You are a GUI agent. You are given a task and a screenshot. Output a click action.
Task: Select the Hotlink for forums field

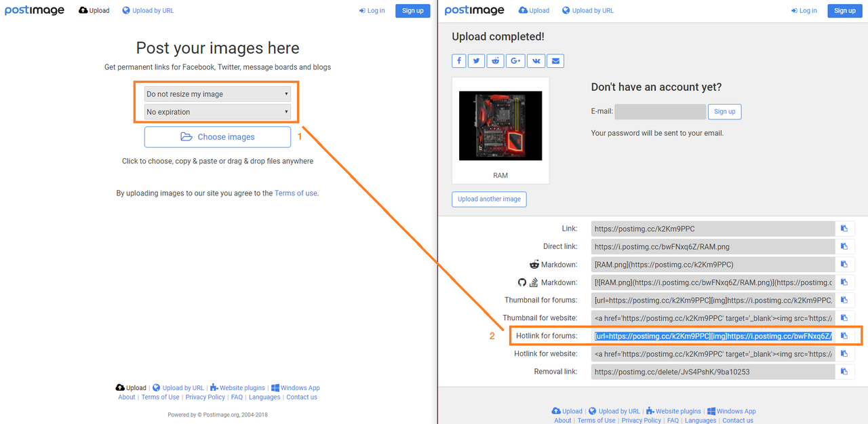[x=713, y=336]
